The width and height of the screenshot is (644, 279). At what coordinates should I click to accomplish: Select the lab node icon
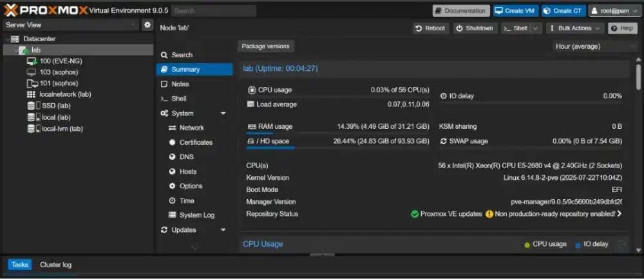coord(23,50)
